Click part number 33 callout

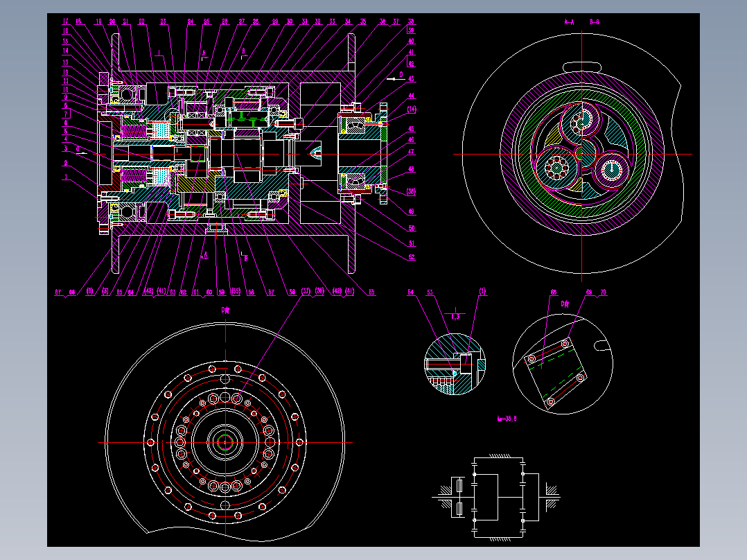333,21
